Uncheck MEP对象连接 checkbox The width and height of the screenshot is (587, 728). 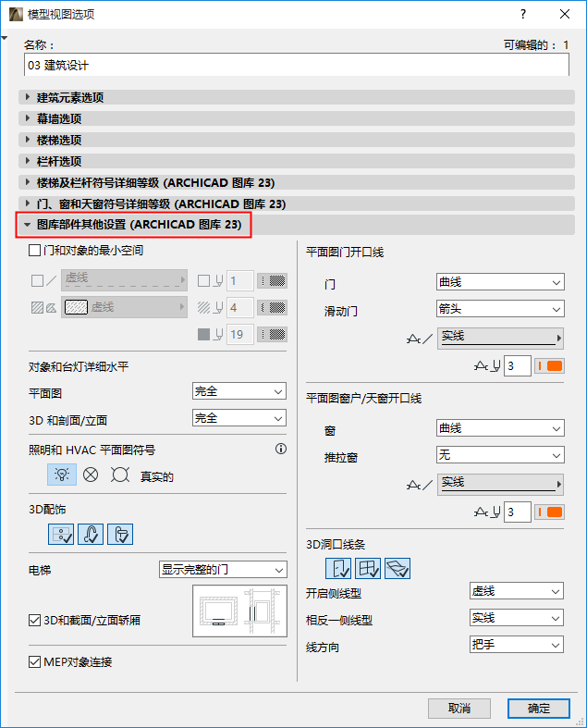coord(34,661)
